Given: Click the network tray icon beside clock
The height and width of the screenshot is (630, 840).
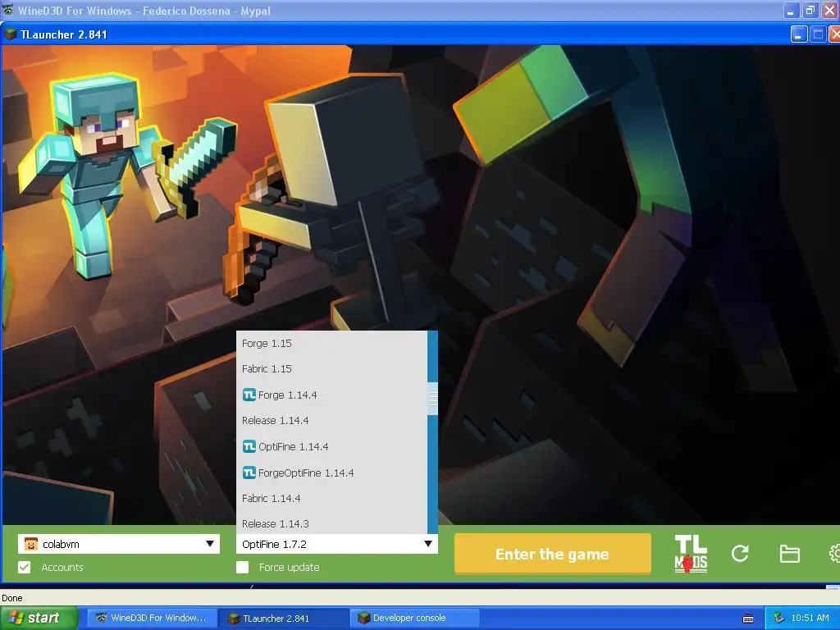Looking at the screenshot, I should [779, 618].
